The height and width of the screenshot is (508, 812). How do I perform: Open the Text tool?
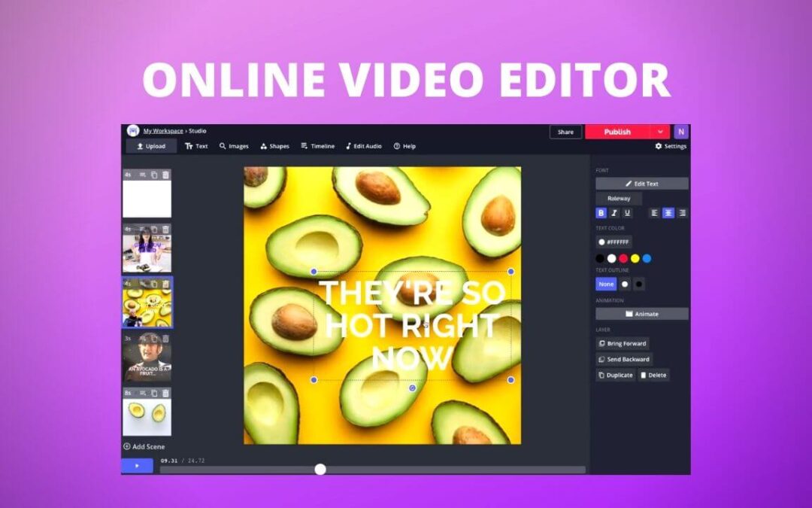coord(196,146)
